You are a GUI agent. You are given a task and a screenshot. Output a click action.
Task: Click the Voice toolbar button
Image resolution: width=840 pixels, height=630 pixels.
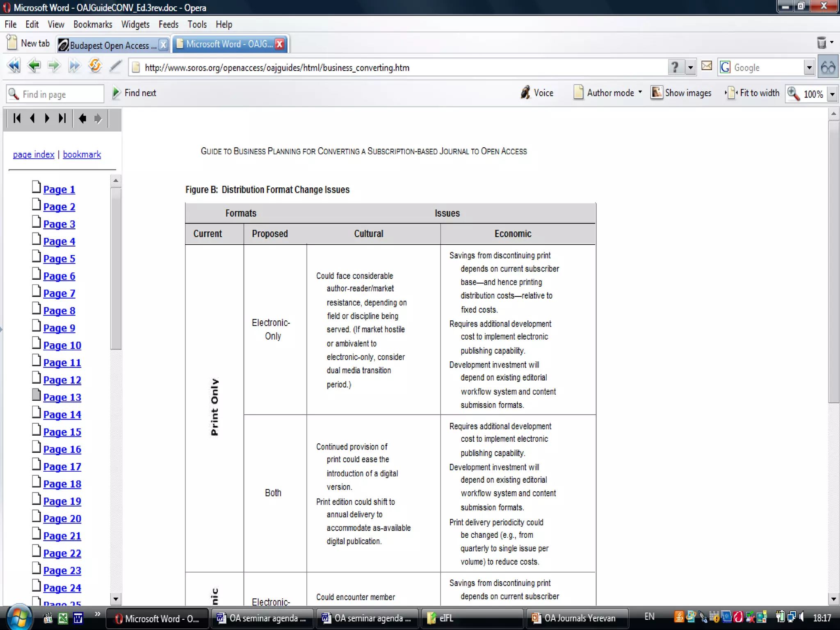(537, 93)
